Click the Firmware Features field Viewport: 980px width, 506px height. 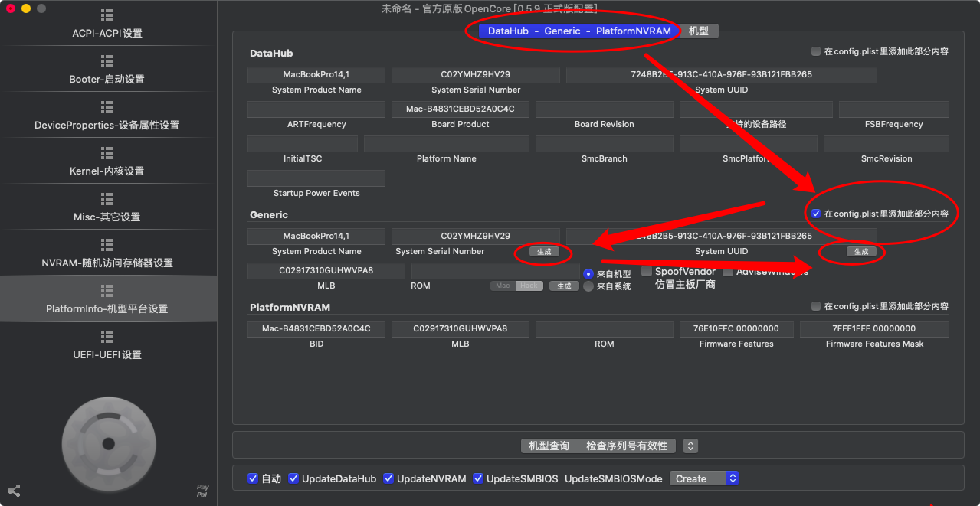(736, 329)
